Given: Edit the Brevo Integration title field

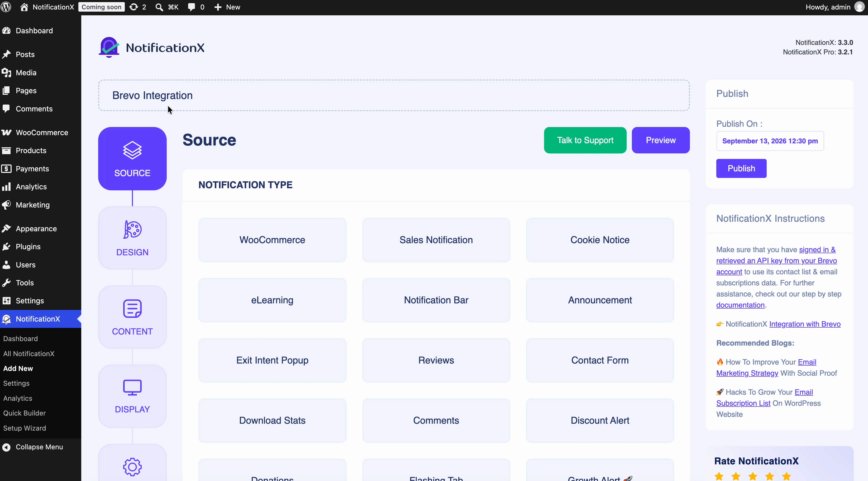Looking at the screenshot, I should click(x=394, y=95).
